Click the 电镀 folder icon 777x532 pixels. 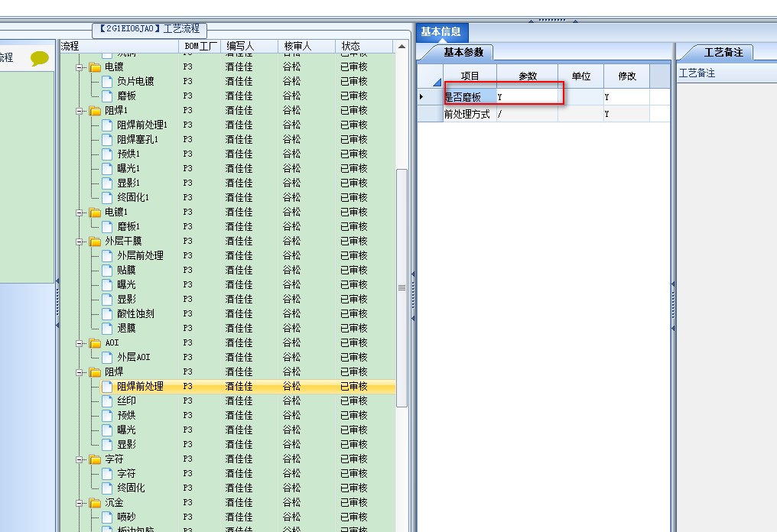click(x=95, y=66)
